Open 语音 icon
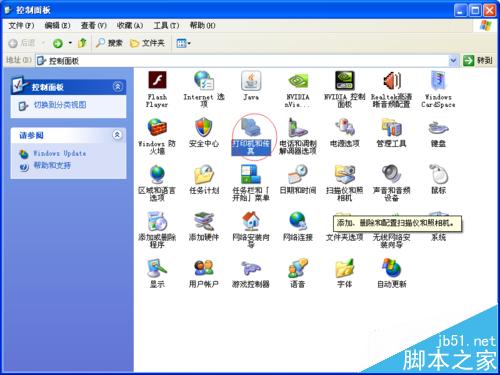This screenshot has width=500, height=375. (x=298, y=268)
